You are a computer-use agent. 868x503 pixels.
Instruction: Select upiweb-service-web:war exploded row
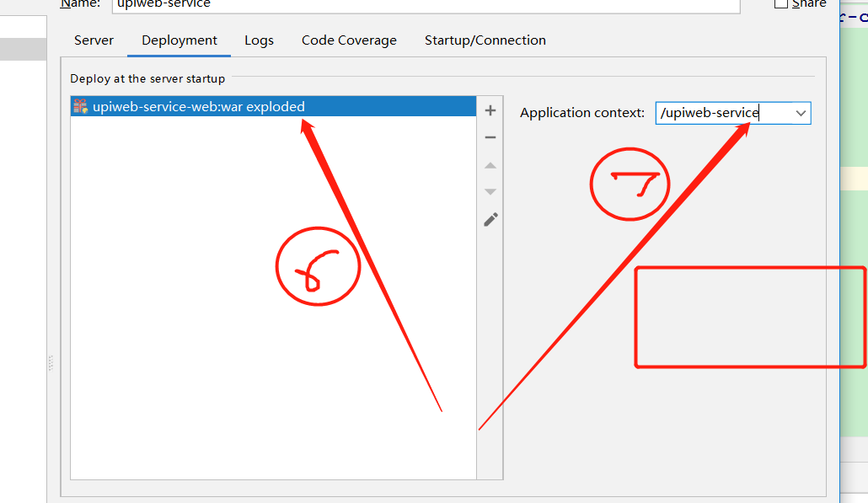[274, 106]
